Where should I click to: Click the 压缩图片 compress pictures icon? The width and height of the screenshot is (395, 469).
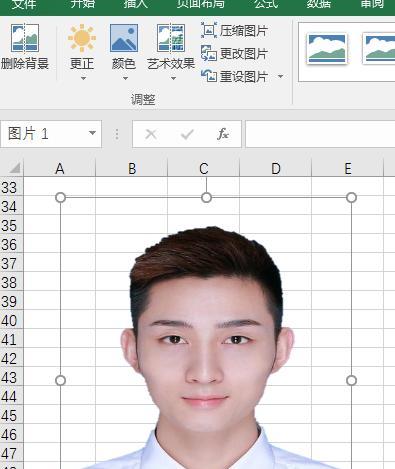[x=209, y=30]
